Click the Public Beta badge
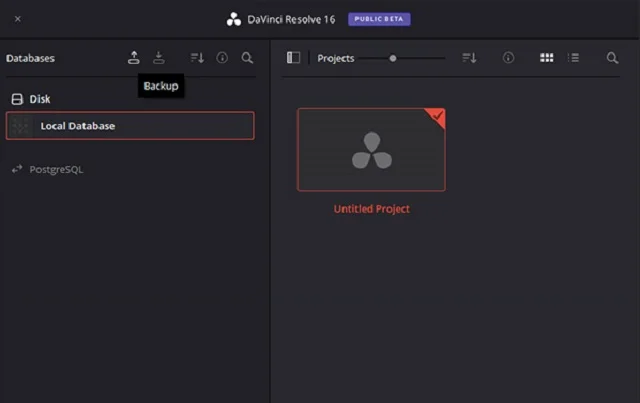The width and height of the screenshot is (640, 403). pos(379,19)
